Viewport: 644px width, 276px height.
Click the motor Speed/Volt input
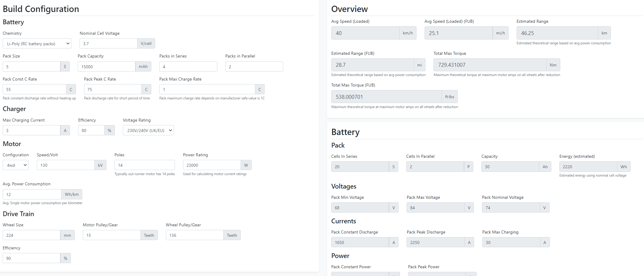(x=65, y=165)
